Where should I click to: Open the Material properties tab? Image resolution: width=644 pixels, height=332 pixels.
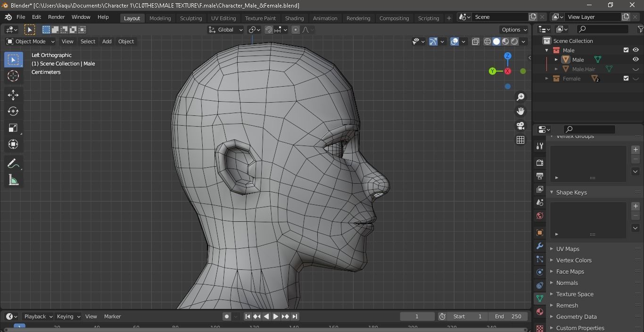click(x=540, y=312)
